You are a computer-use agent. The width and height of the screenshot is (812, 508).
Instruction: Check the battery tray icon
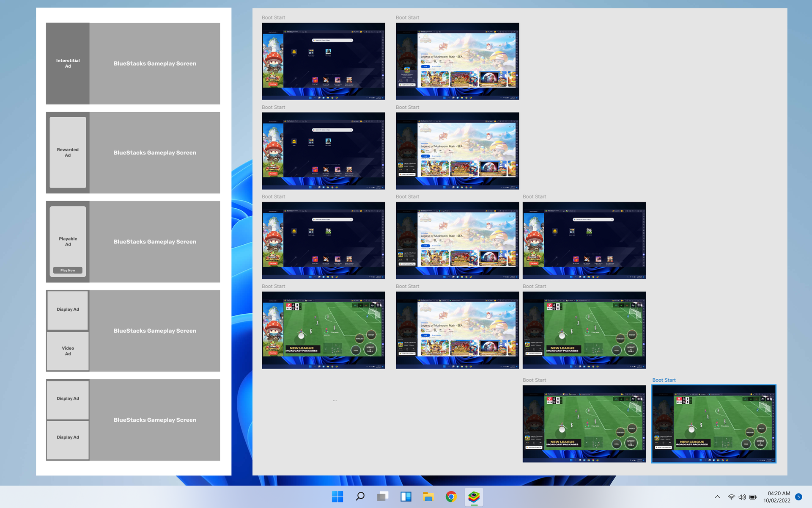(753, 497)
